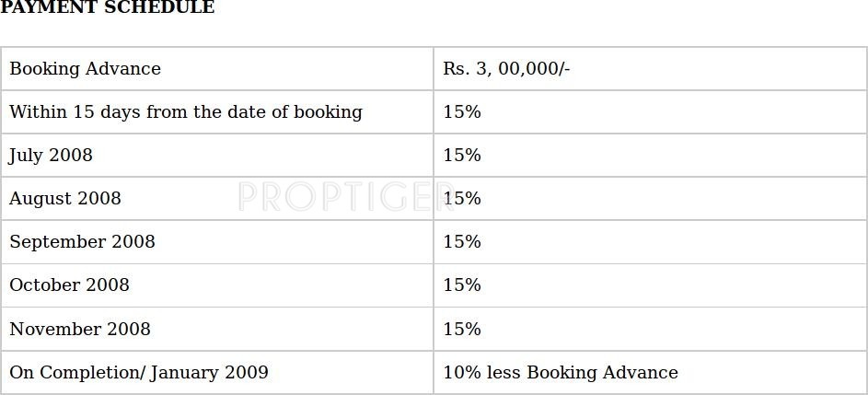The height and width of the screenshot is (395, 868).
Task: Click the words 'On Completion/' in last row
Action: pos(77,373)
